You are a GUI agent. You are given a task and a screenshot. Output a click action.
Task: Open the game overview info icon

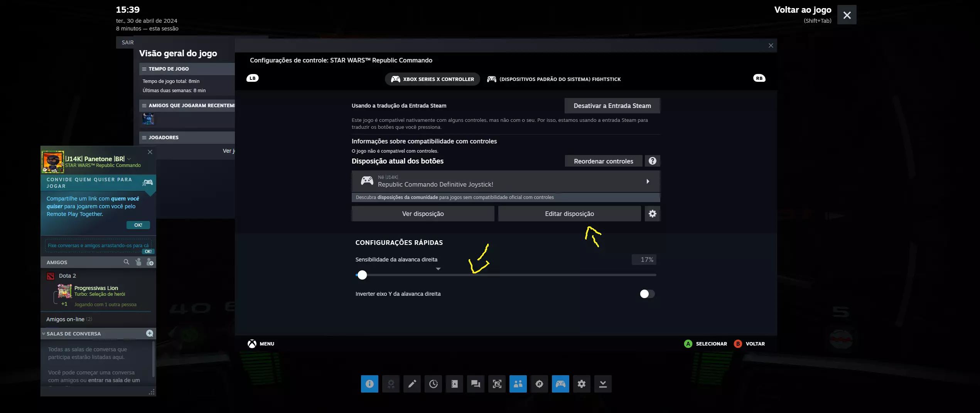coord(369,384)
